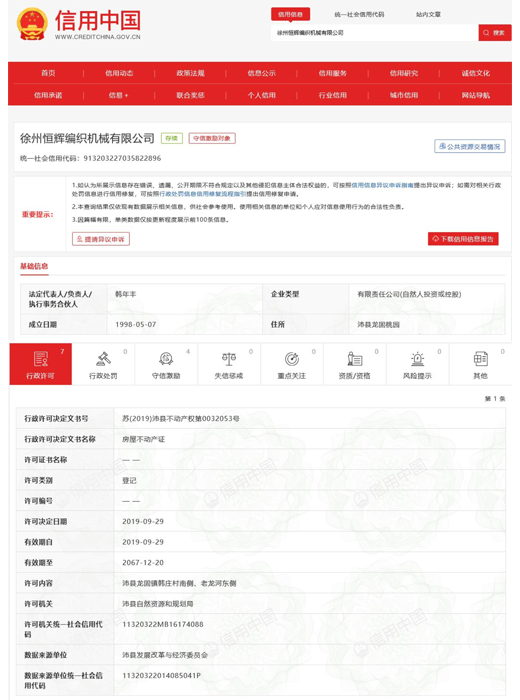The height and width of the screenshot is (700, 520).
Task: Open 信息公示 in the navigation bar
Action: [262, 73]
